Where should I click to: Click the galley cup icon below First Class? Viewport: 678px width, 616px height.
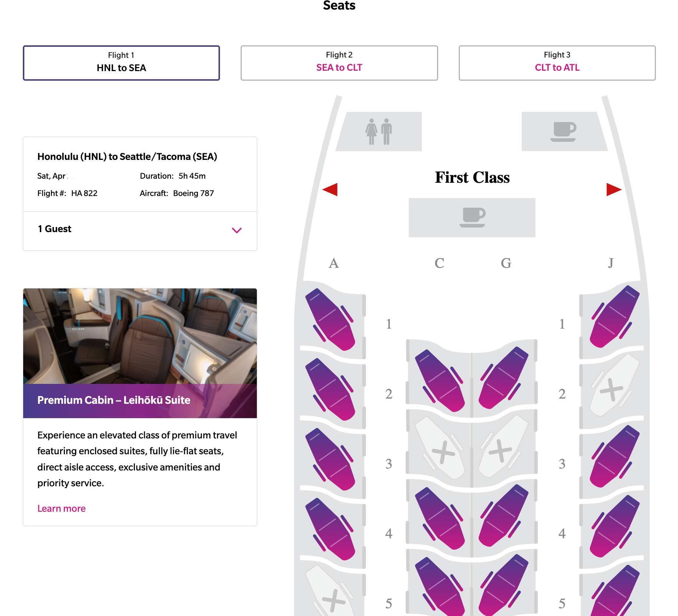coord(472,217)
